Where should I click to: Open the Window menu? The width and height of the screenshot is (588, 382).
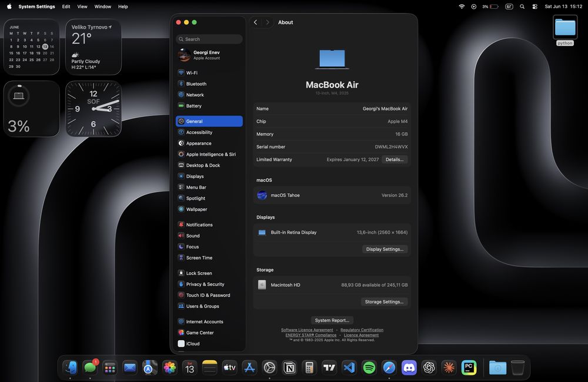click(103, 6)
